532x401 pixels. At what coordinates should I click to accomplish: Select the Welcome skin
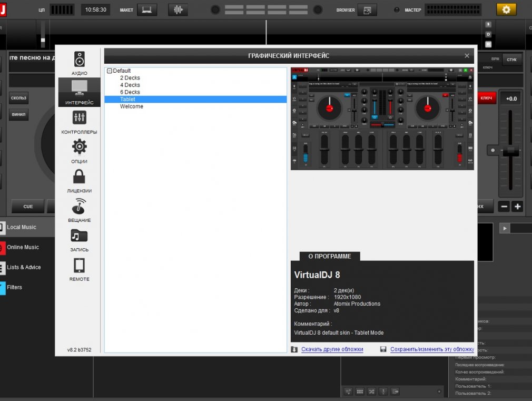pyautogui.click(x=132, y=106)
